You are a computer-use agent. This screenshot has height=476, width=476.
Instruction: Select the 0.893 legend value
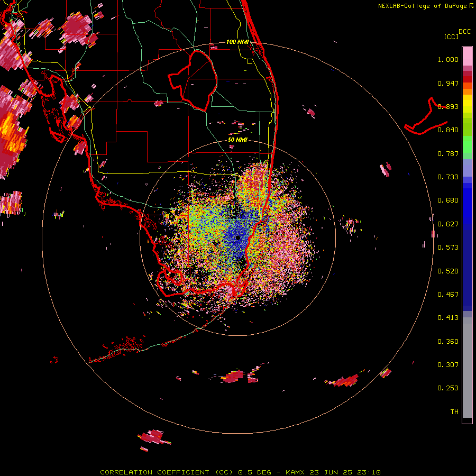click(x=448, y=106)
